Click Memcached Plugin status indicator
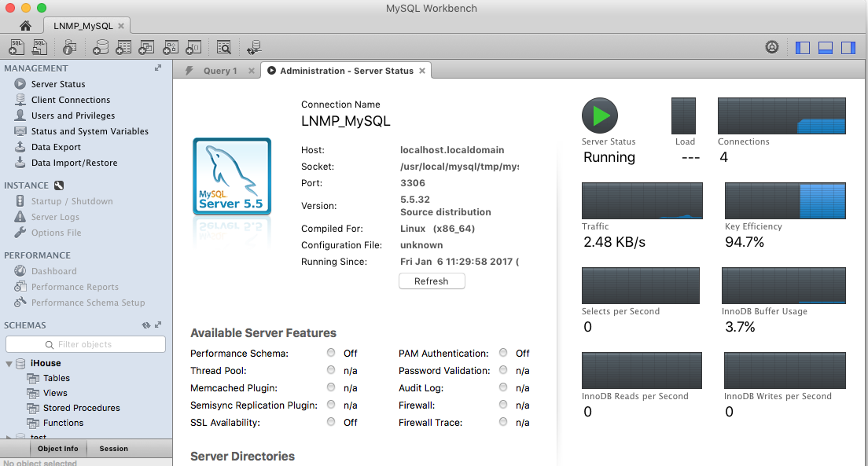Image resolution: width=868 pixels, height=466 pixels. pos(330,387)
